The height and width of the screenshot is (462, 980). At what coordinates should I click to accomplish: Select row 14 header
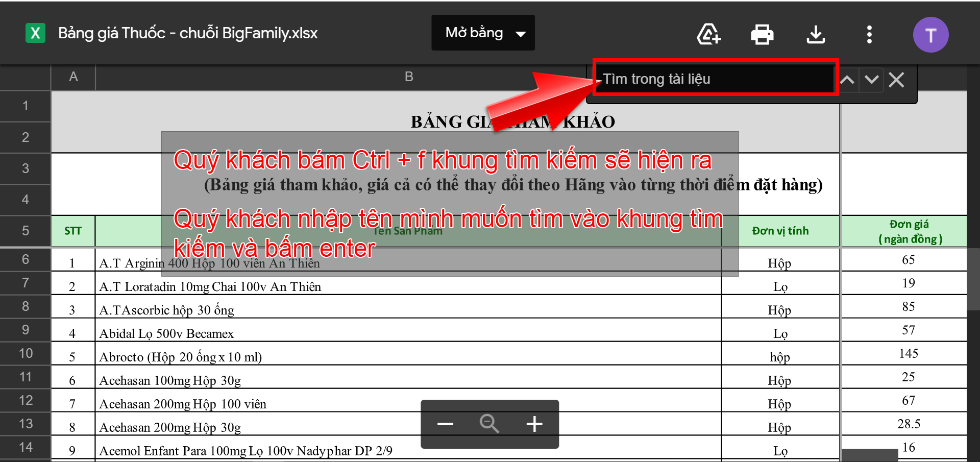click(25, 447)
